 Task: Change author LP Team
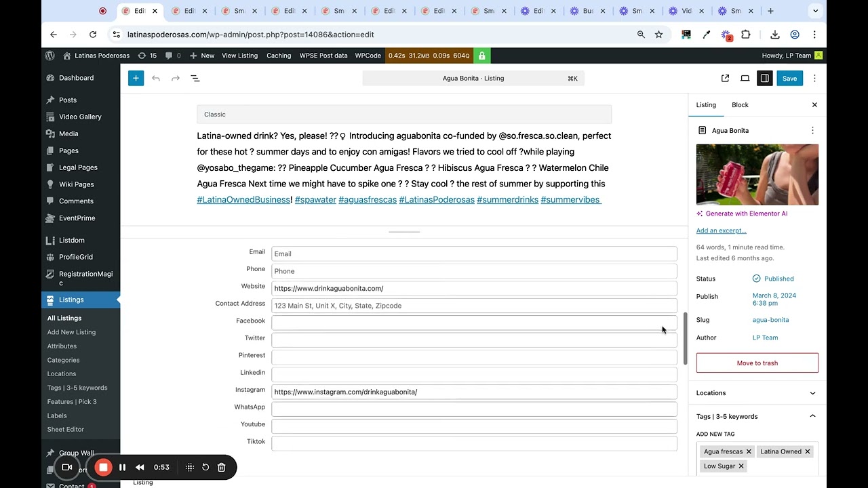(765, 338)
